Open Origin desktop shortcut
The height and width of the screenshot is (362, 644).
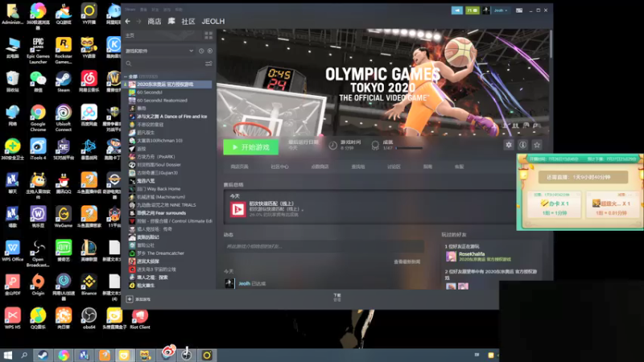pyautogui.click(x=38, y=285)
